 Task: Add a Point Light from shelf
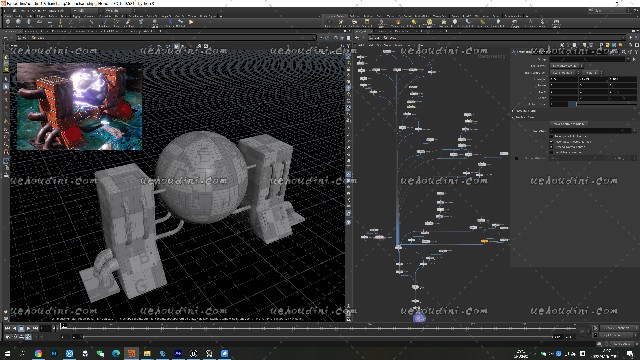tap(341, 22)
